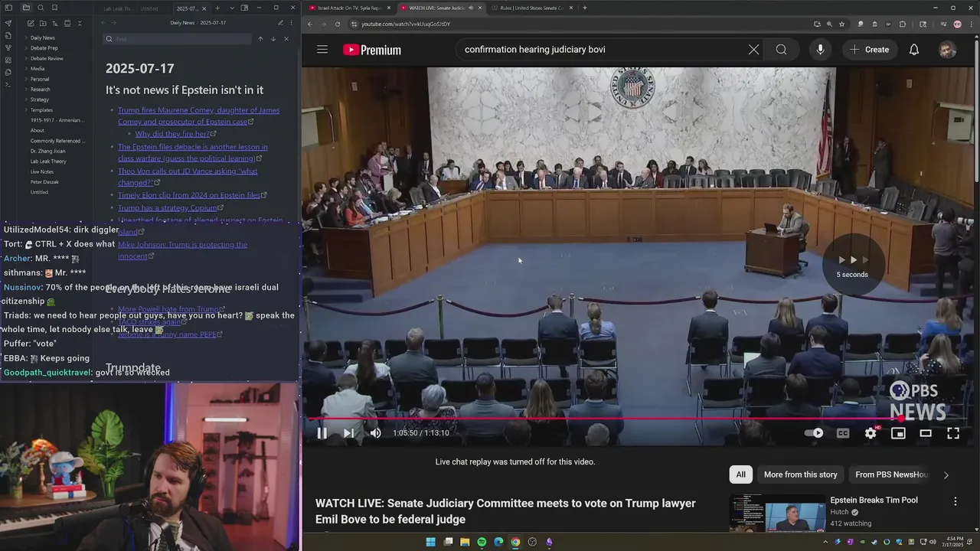Toggle theater mode on the video

(x=926, y=433)
